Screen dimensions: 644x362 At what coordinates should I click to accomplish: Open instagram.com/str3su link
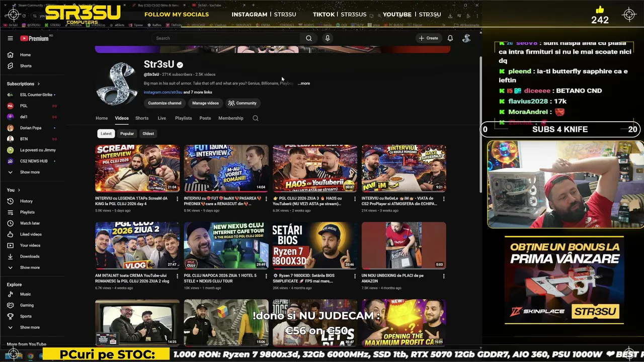tap(163, 93)
